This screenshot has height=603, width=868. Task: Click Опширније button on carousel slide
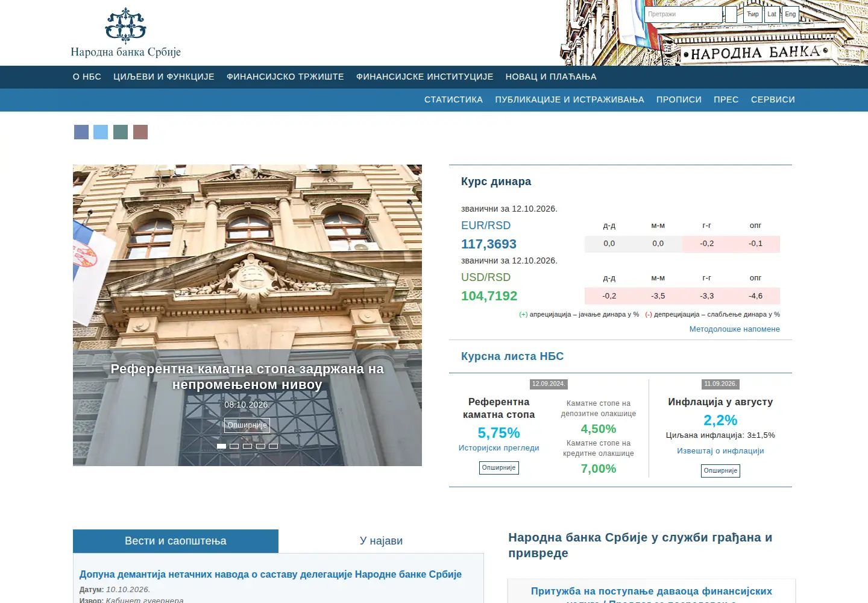coord(247,425)
